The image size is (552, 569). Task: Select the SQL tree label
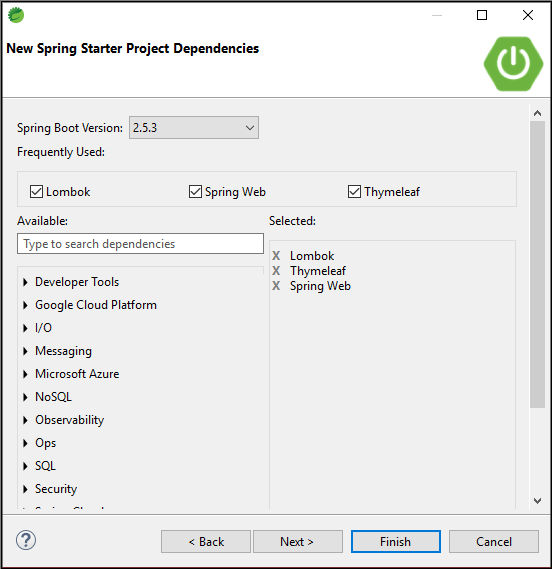pyautogui.click(x=45, y=466)
